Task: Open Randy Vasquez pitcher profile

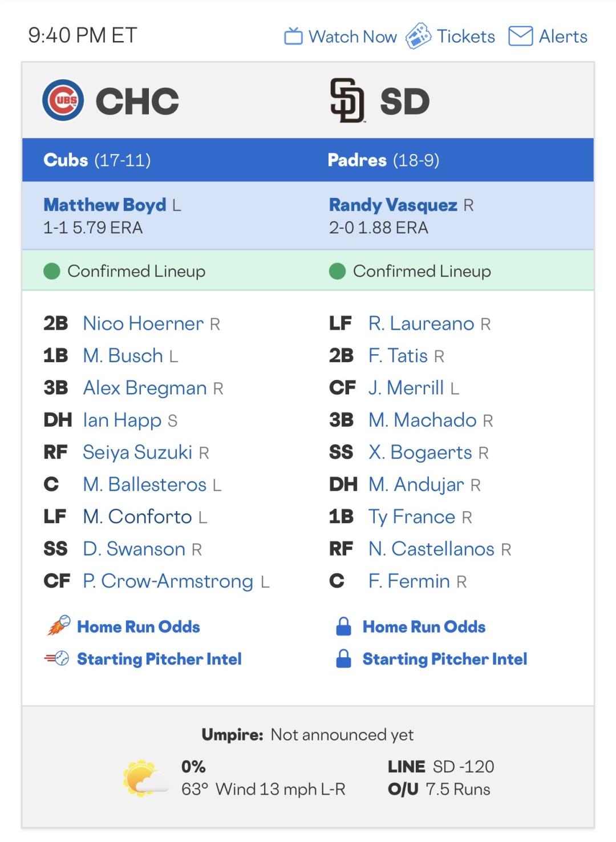Action: tap(393, 205)
